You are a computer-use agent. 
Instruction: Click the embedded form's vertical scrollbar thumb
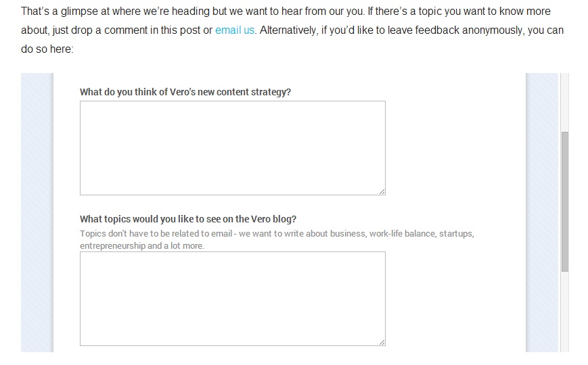click(565, 201)
